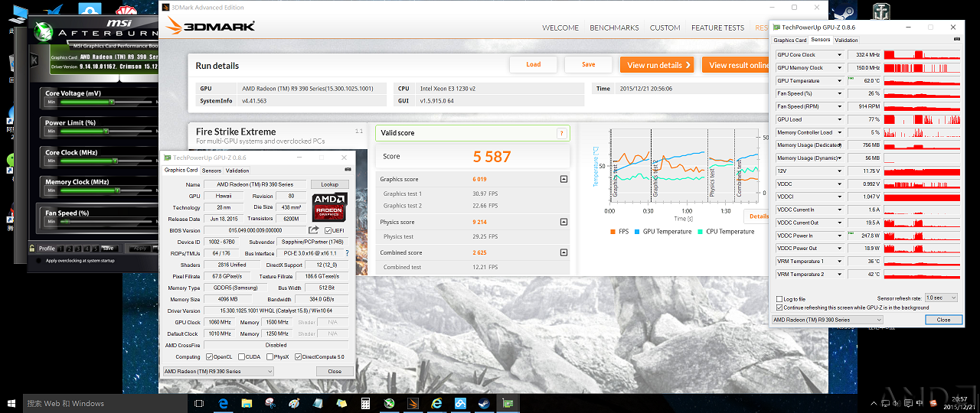
Task: Open the GPU Temperature sensor dropdown
Action: [x=840, y=80]
